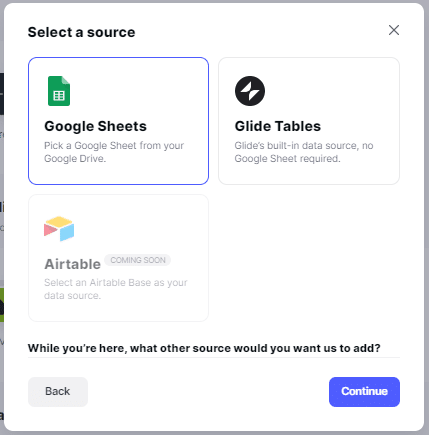Click the Continue button
429x435 pixels.
(x=364, y=392)
